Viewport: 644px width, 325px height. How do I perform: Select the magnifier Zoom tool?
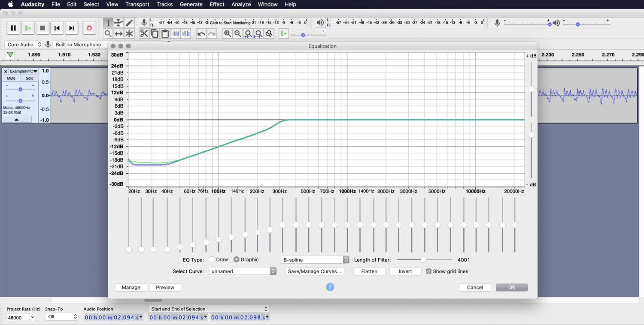tap(108, 33)
